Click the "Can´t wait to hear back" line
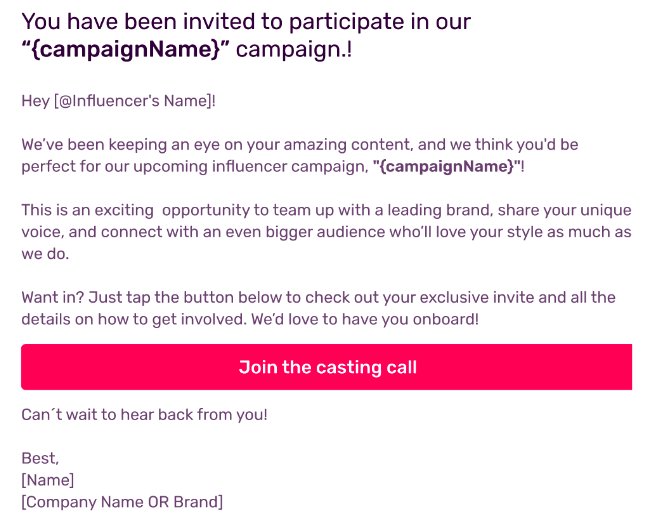658x518 pixels. coord(144,415)
